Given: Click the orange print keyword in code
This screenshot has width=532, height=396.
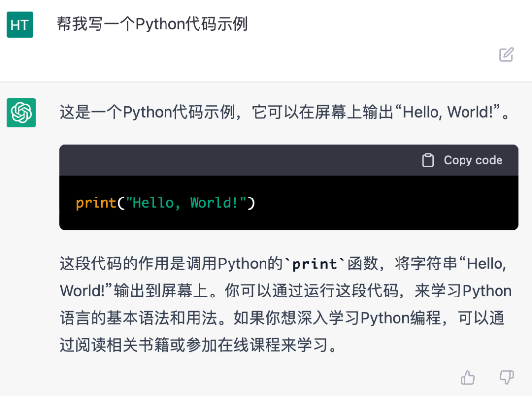Looking at the screenshot, I should click(96, 203).
